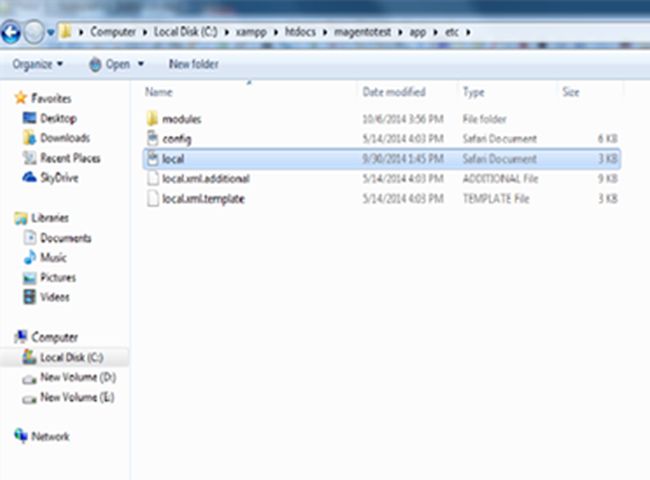Go back with the Back arrow button
This screenshot has height=480, width=650.
click(x=11, y=33)
